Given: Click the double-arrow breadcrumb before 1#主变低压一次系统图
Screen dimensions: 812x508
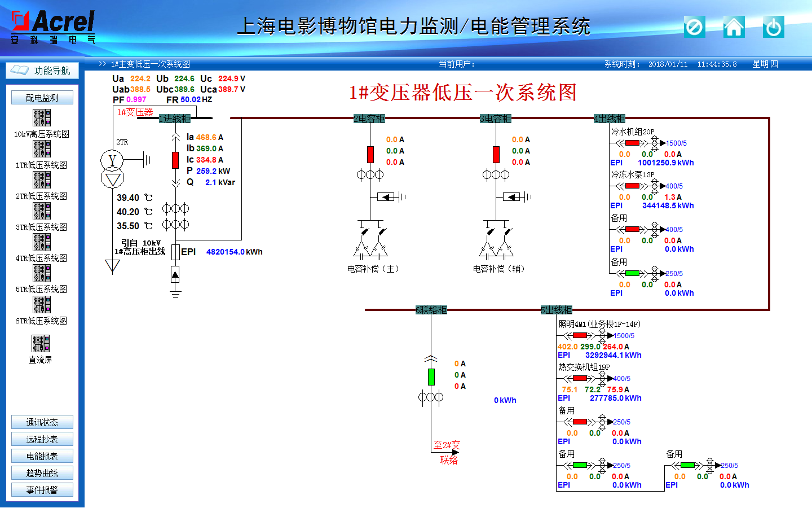Looking at the screenshot, I should (x=103, y=64).
